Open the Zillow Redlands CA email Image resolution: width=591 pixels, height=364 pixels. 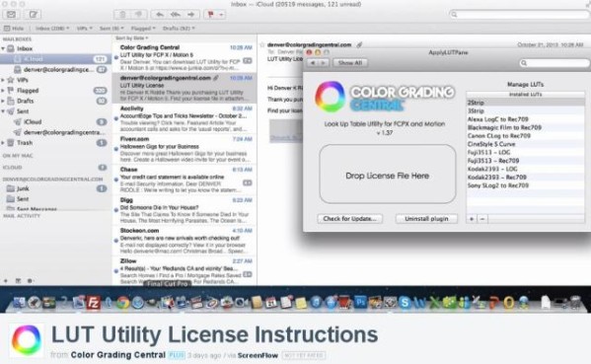pos(185,271)
